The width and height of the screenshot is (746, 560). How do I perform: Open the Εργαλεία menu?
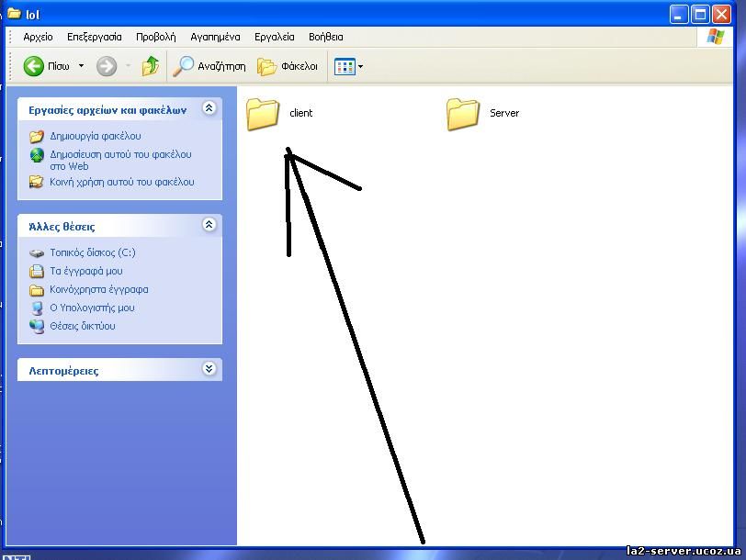coord(274,37)
